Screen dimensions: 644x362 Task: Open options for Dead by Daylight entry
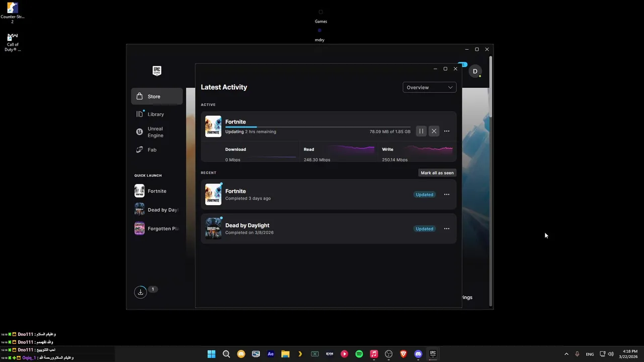coord(447,229)
